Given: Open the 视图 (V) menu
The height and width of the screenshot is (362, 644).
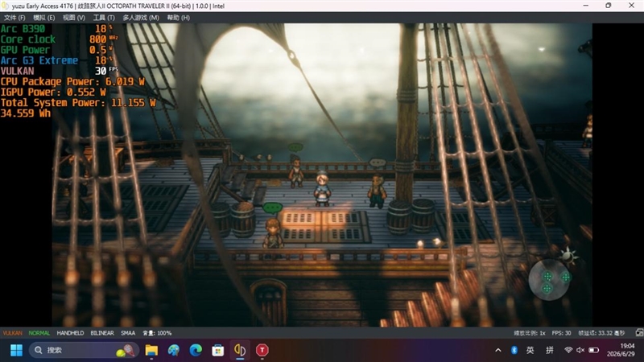Looking at the screenshot, I should pyautogui.click(x=74, y=18).
